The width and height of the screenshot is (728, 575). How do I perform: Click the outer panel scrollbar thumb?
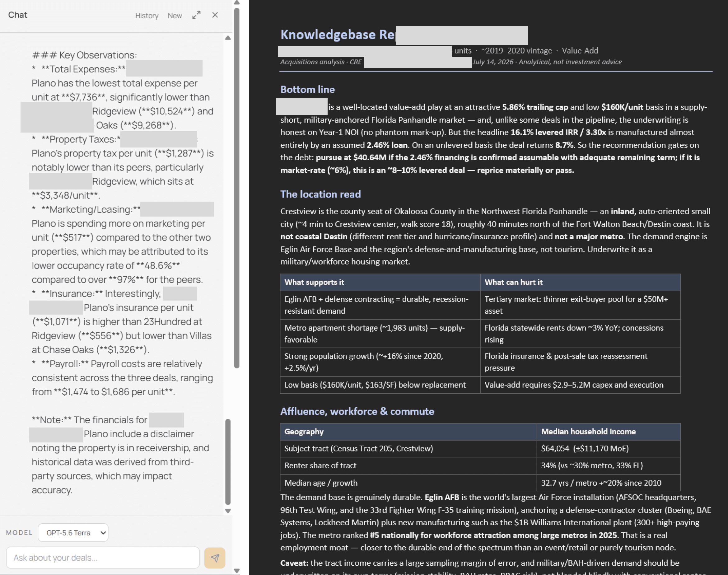[237, 188]
